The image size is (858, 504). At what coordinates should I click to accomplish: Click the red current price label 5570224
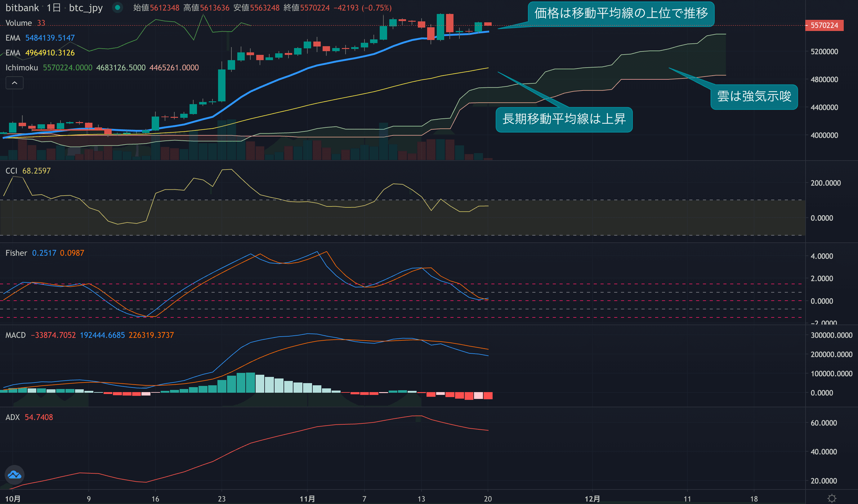[824, 25]
